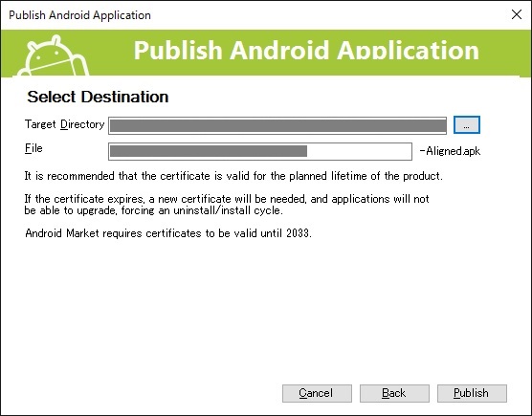Cancel the publish dialog
532x416 pixels.
pos(317,393)
